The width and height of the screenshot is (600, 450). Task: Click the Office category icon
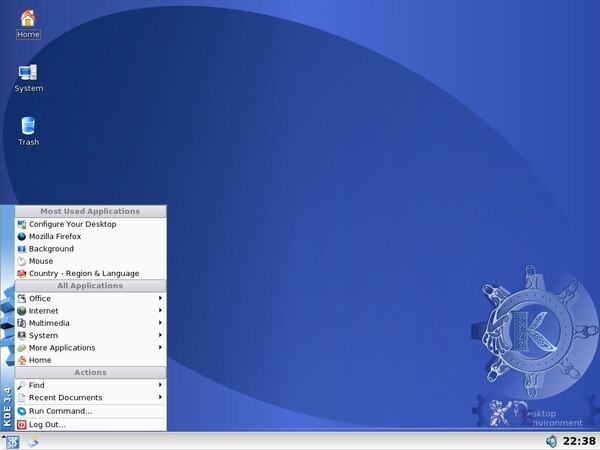point(22,298)
